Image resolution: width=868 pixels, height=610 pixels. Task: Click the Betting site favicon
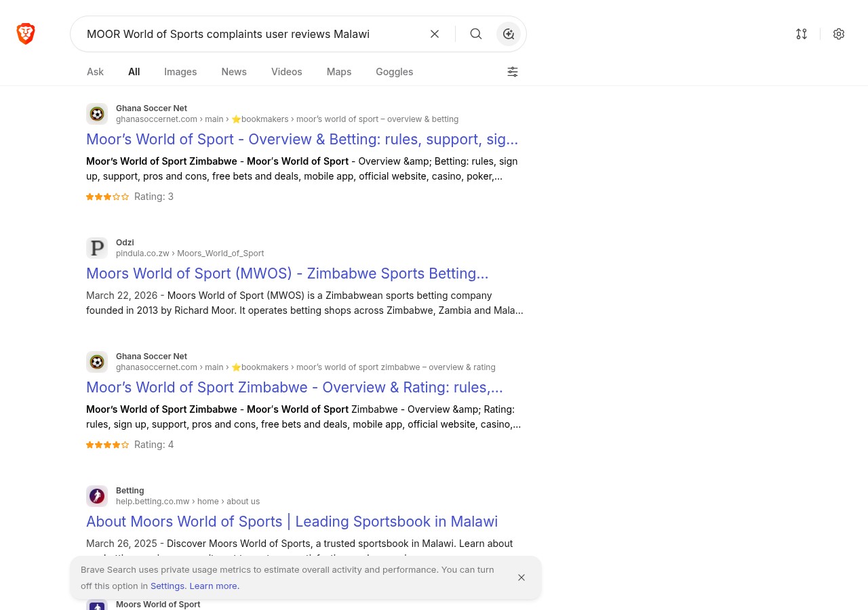coord(97,496)
